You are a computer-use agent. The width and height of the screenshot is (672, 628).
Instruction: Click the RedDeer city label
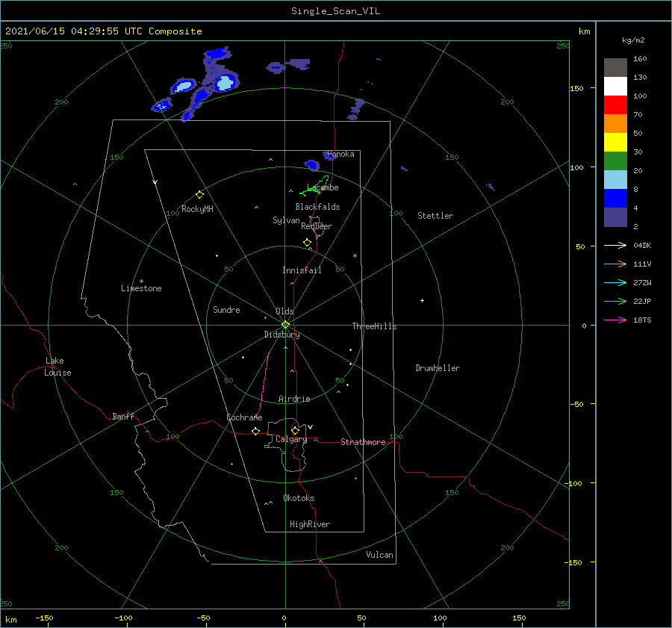click(x=317, y=226)
